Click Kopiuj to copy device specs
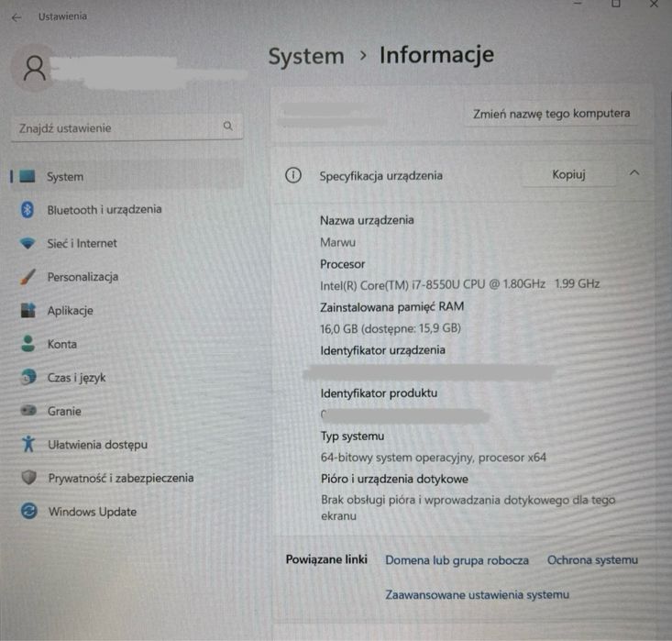 coord(568,174)
